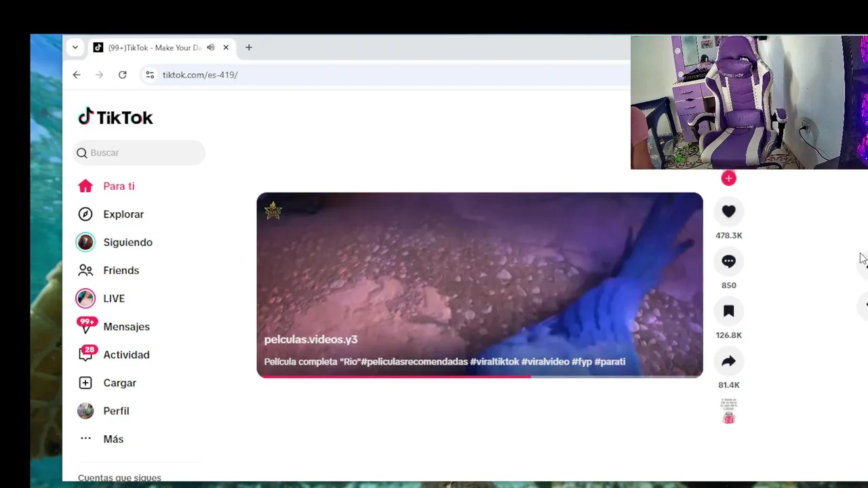Like the video with heart icon

pyautogui.click(x=729, y=211)
